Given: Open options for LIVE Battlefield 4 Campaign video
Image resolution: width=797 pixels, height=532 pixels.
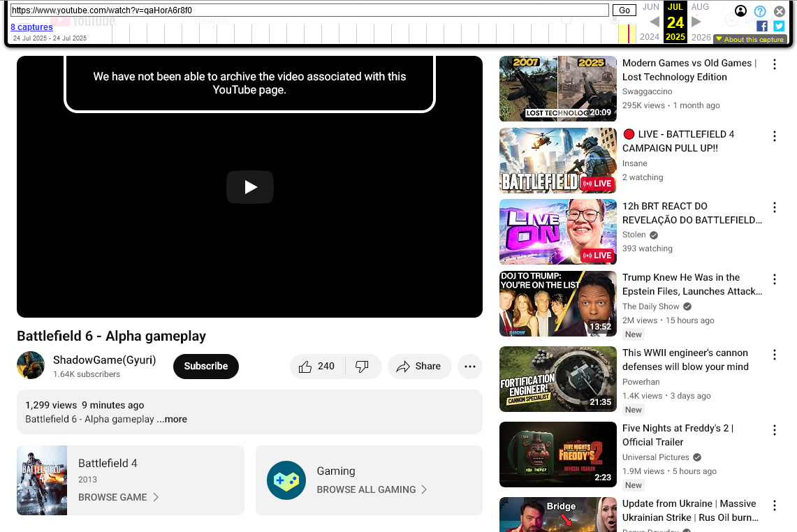Looking at the screenshot, I should 774,135.
